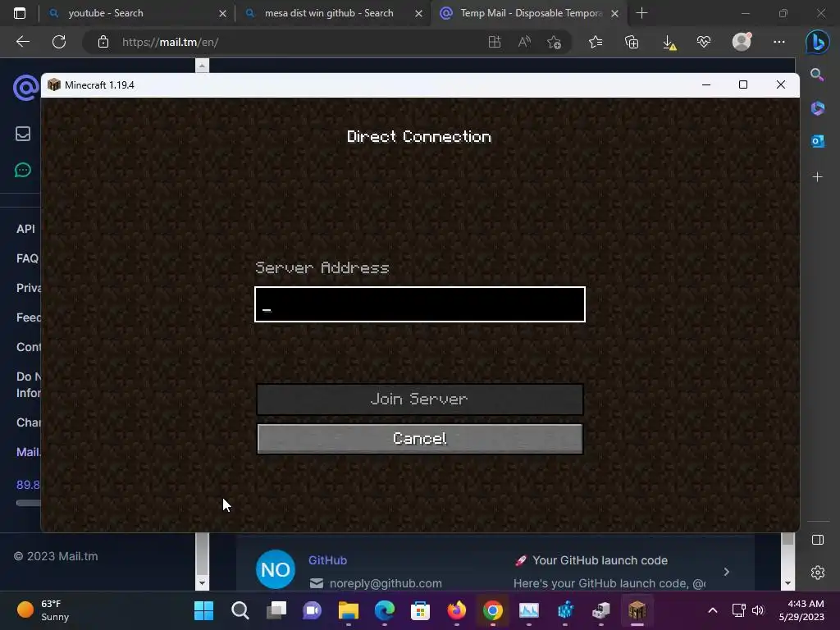Minimize the Minecraft 1.19.4 window
This screenshot has height=630, width=840.
[706, 84]
